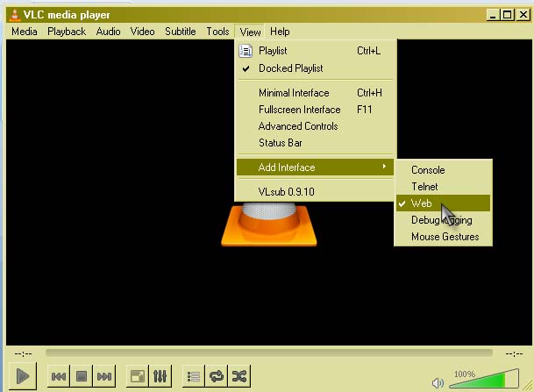The image size is (534, 392).
Task: Minimize the VLC window
Action: pos(493,15)
